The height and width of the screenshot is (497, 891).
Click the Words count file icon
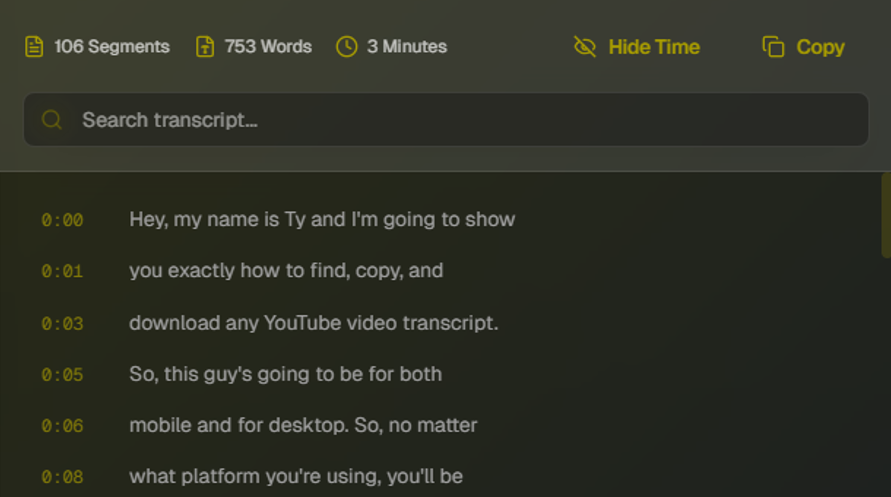[x=205, y=47]
